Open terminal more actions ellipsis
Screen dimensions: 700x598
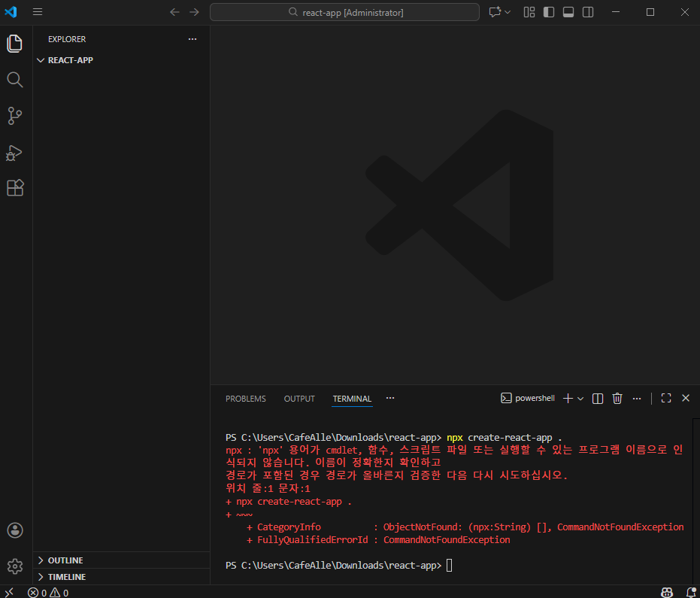[637, 399]
